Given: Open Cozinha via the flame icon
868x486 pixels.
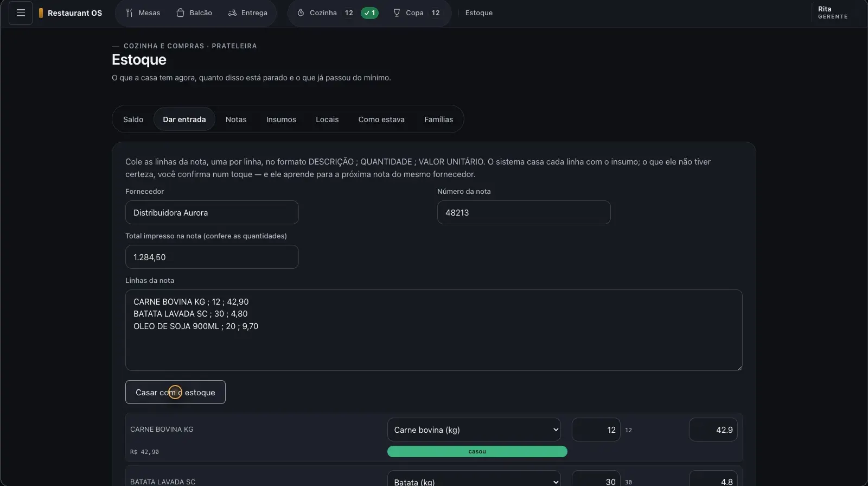Looking at the screenshot, I should (x=301, y=13).
